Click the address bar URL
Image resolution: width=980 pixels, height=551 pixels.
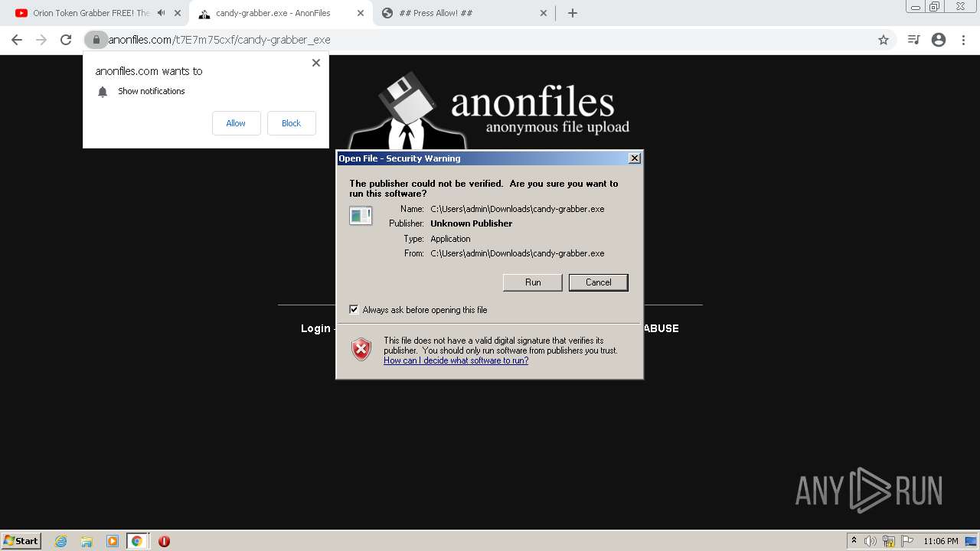coord(220,40)
